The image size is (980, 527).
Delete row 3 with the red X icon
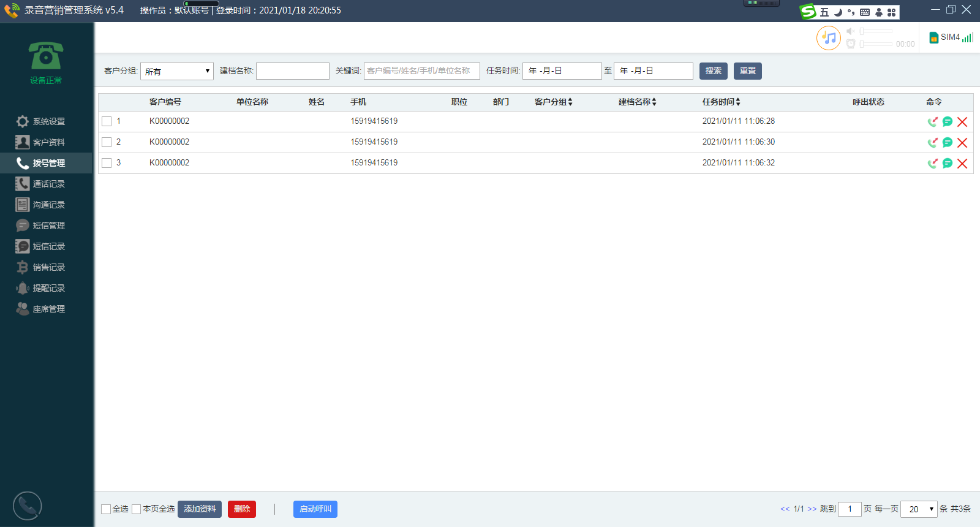pos(962,164)
